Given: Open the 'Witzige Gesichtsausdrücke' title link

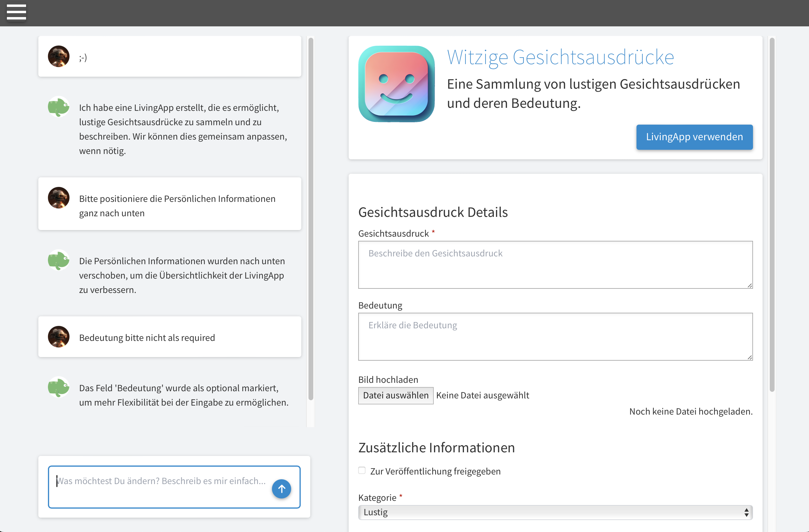Looking at the screenshot, I should point(560,58).
